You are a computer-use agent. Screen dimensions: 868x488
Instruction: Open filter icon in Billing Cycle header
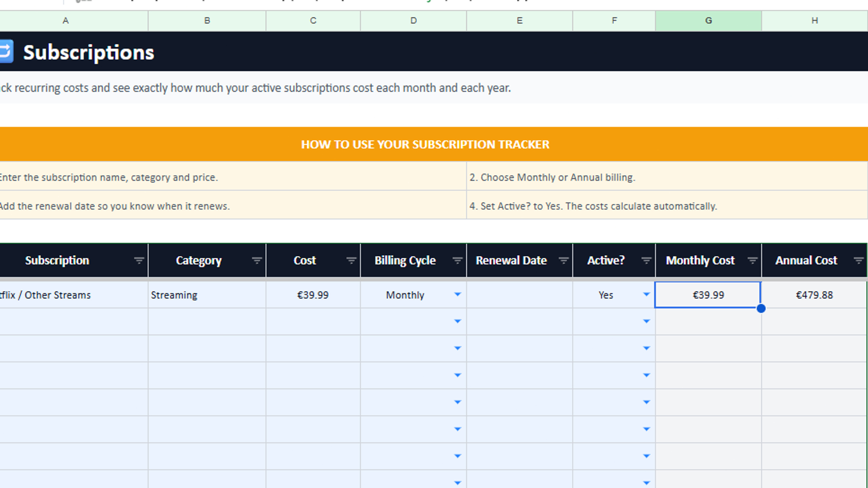457,260
